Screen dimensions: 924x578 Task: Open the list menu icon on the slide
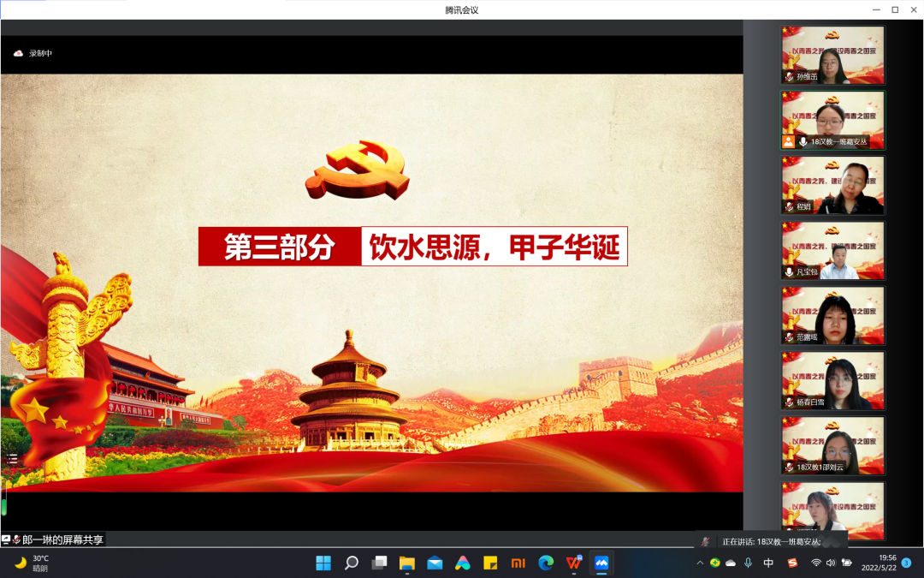point(12,459)
